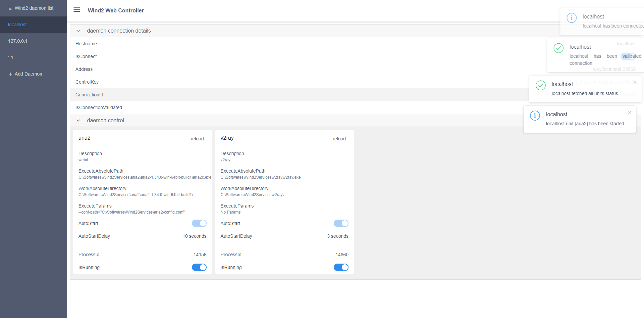Click aria2 ProcessId value 14156

(x=200, y=255)
